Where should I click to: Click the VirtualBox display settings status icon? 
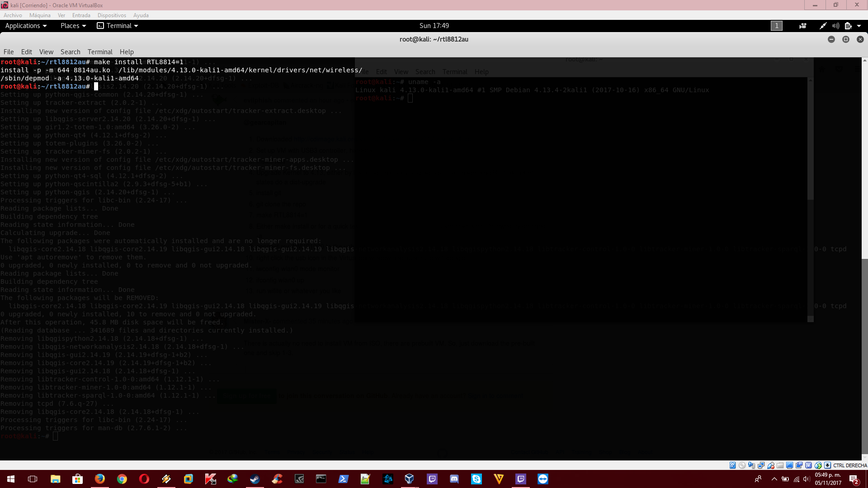790,465
